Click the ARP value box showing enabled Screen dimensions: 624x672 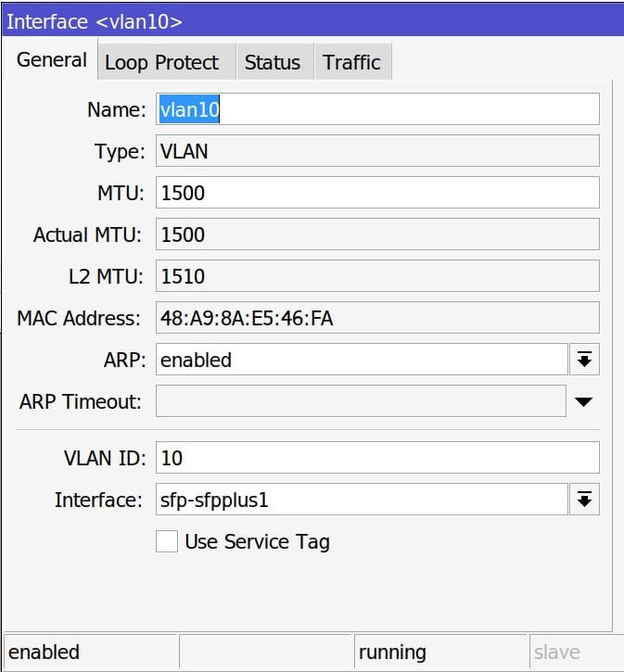361,360
